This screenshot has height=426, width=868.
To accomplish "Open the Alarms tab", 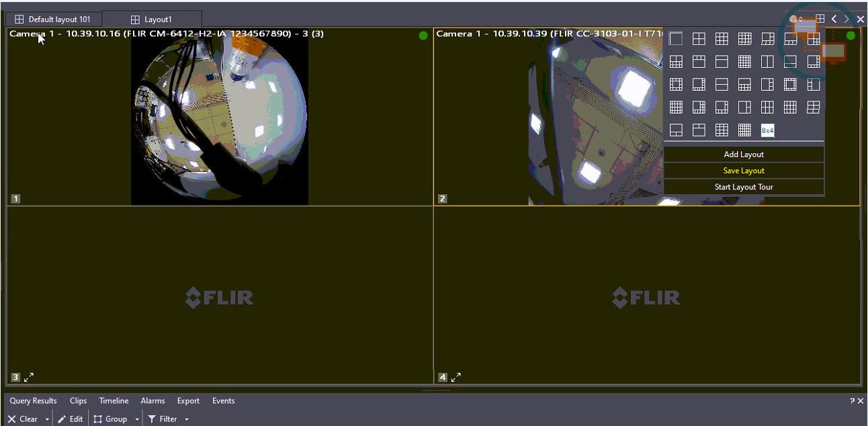I will (153, 400).
